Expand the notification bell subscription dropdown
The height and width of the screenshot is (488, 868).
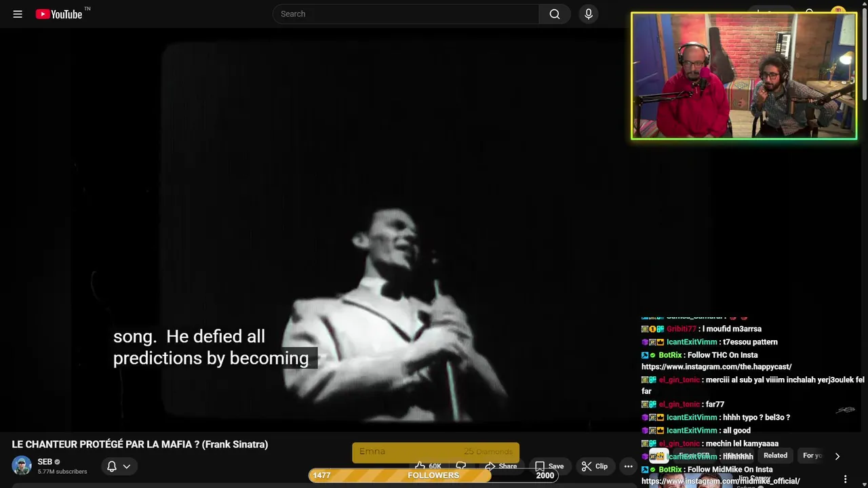pyautogui.click(x=119, y=466)
